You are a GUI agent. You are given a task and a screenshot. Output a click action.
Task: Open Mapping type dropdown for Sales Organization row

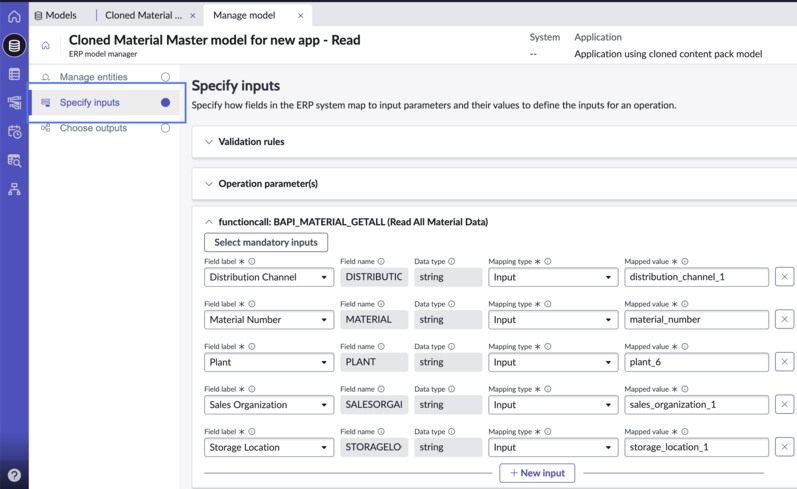(553, 405)
